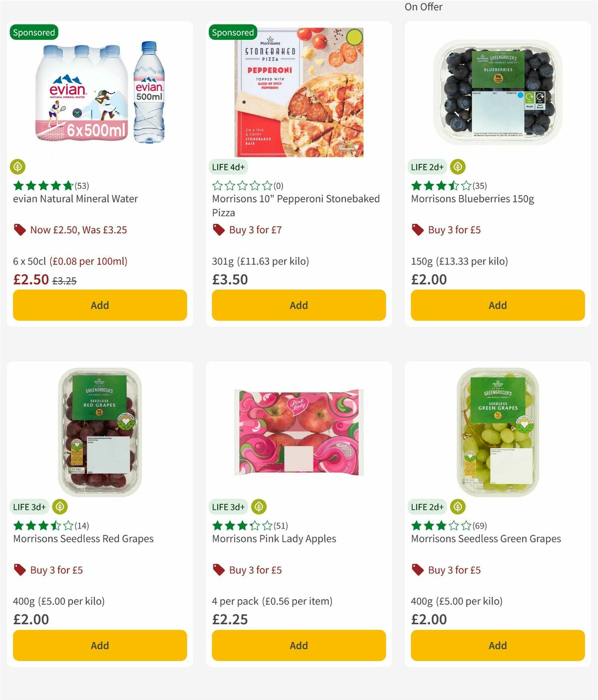Image resolution: width=598 pixels, height=700 pixels.
Task: Click the LIFE 2d+ badge on green grapes
Action: click(427, 507)
